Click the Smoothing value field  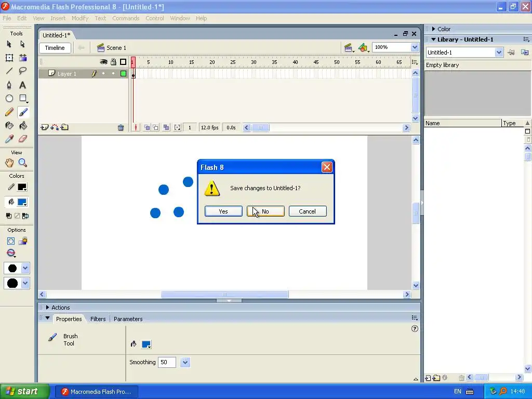pyautogui.click(x=167, y=362)
